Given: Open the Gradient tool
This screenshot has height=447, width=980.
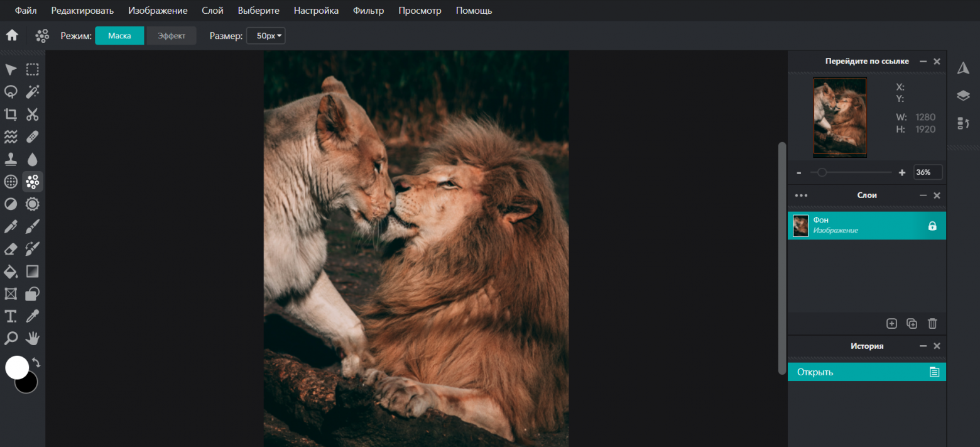Looking at the screenshot, I should tap(32, 272).
